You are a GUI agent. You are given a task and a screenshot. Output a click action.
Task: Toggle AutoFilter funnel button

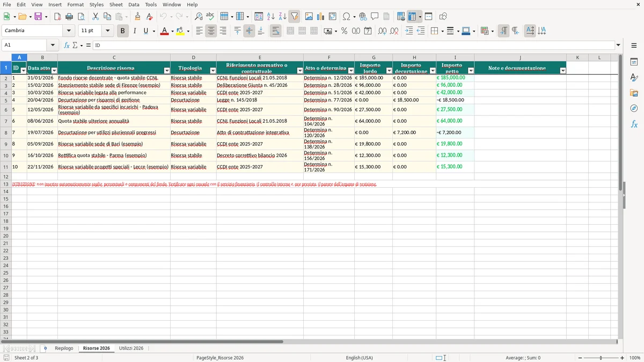pos(294,17)
